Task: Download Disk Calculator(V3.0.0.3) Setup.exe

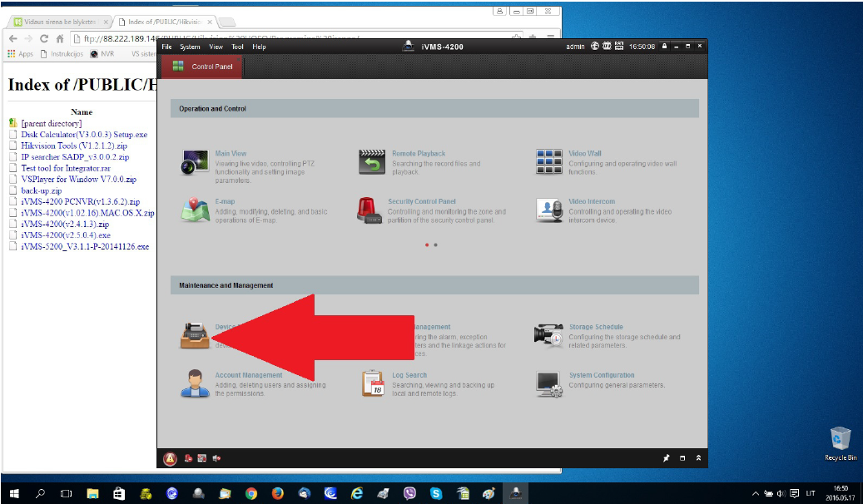Action: [84, 134]
